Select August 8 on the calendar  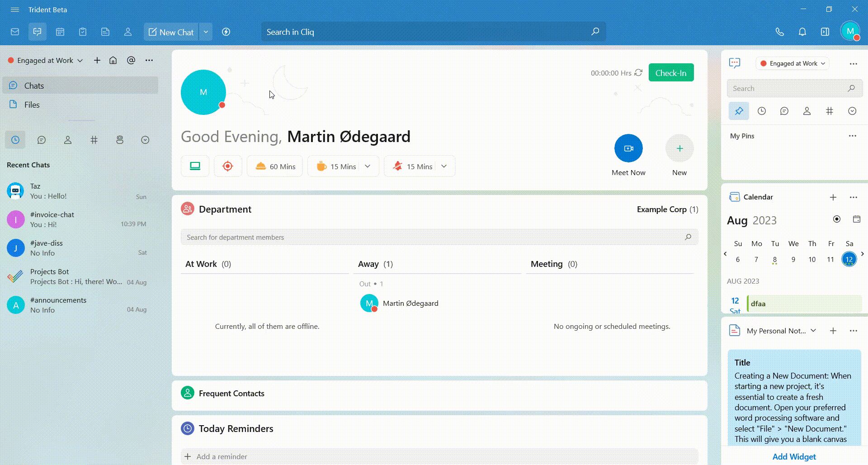pyautogui.click(x=775, y=259)
